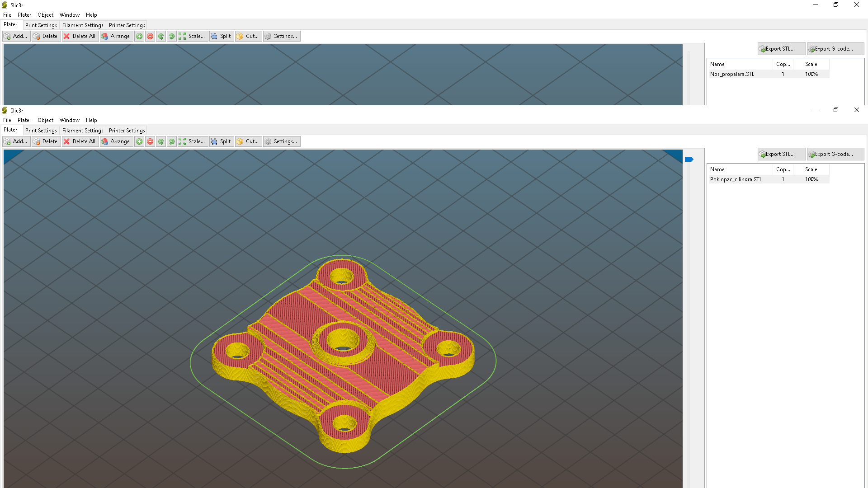Switch to Printer Settings tab in Poklopac_cilindra window
868x488 pixels.
127,131
